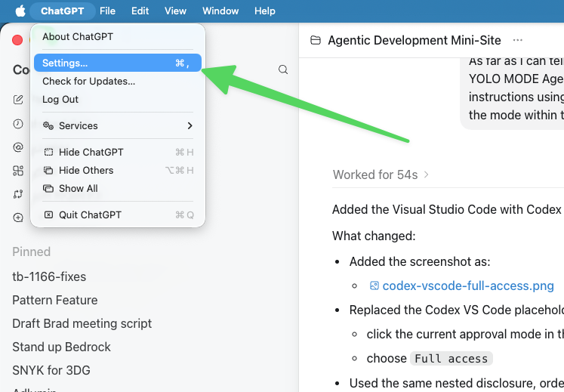Choose Settings... from the menu
Viewport: 564px width, 392px height.
click(118, 63)
